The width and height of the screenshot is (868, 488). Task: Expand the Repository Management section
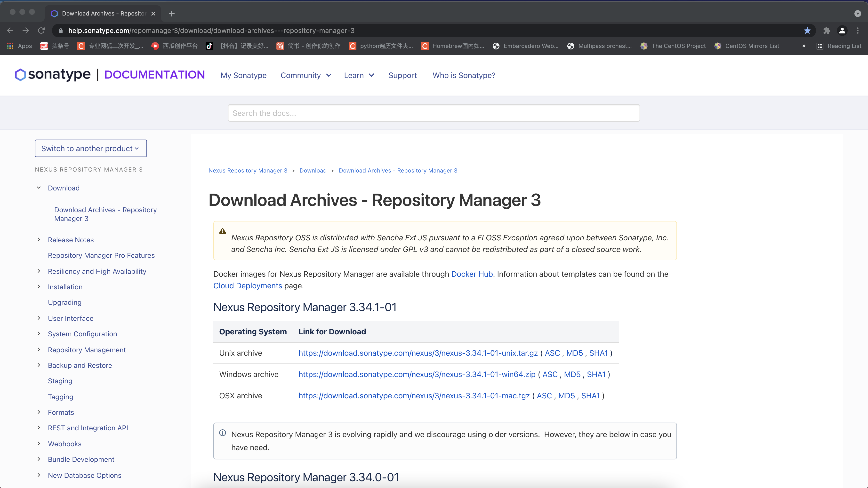(x=39, y=350)
